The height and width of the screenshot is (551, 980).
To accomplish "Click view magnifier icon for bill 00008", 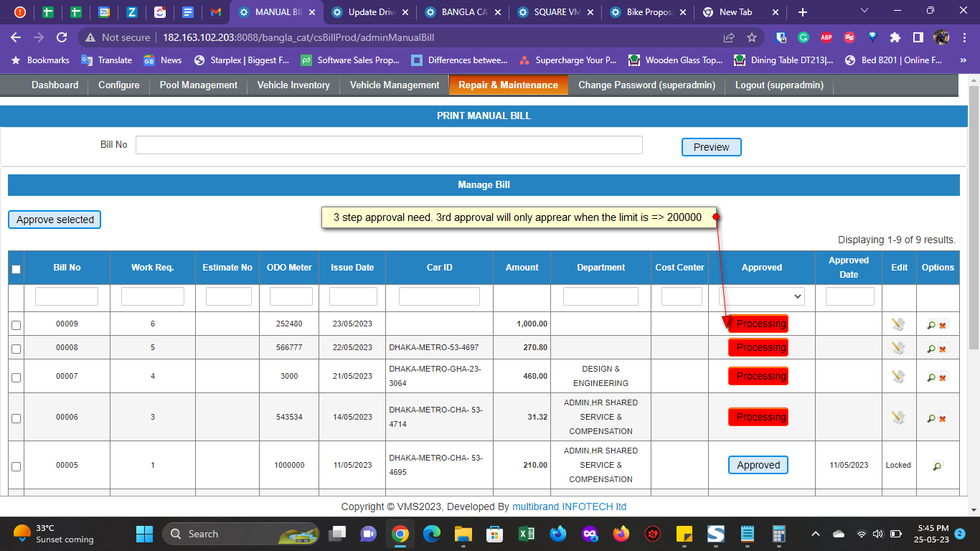I will tap(931, 349).
